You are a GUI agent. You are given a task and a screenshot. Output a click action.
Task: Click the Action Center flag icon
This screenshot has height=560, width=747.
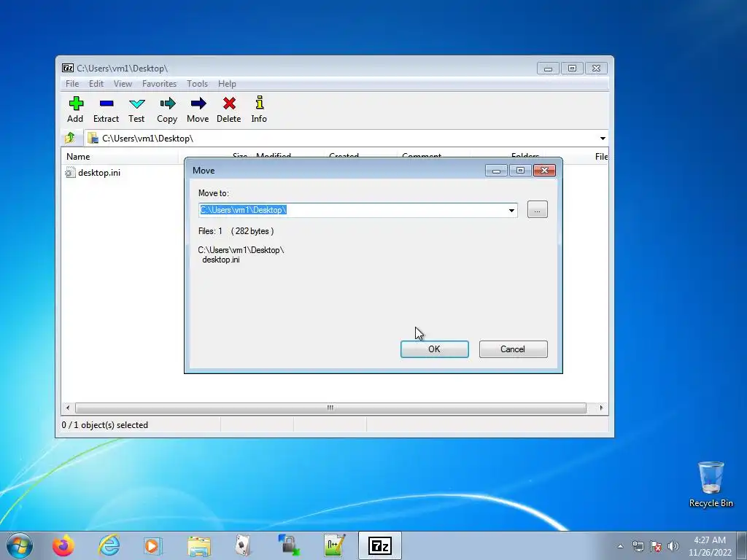[656, 546]
